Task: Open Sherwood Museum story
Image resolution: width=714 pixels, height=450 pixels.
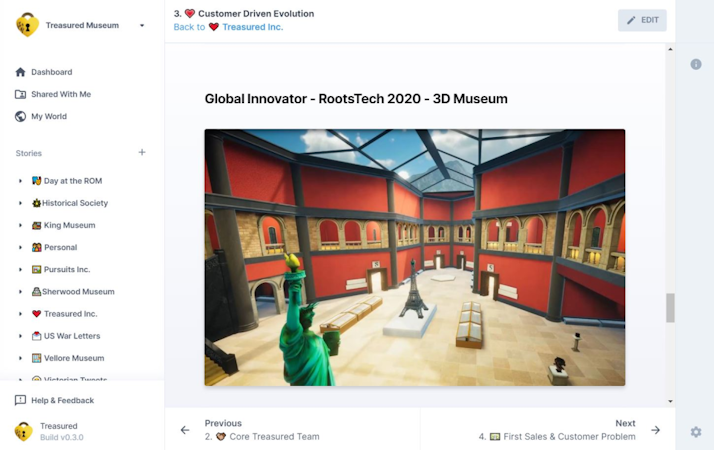Action: [x=78, y=292]
